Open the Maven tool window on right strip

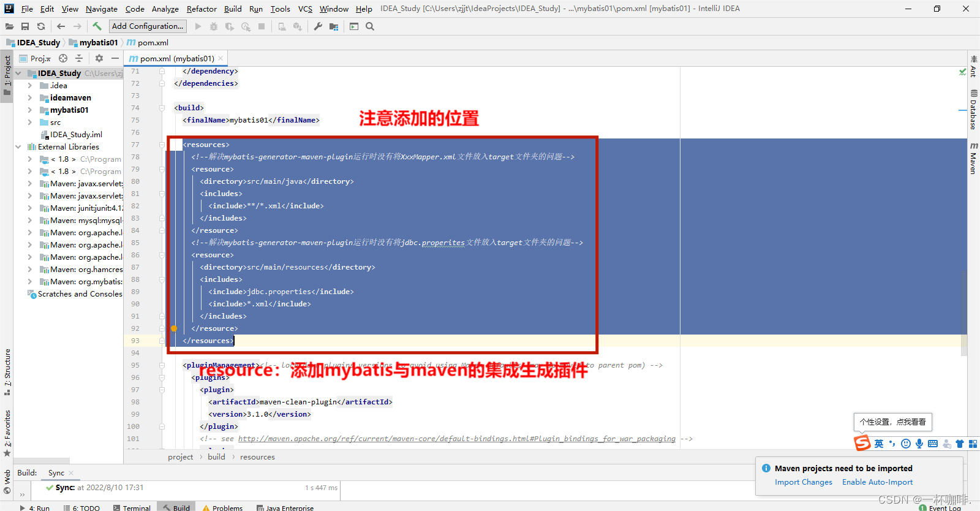coord(973,158)
